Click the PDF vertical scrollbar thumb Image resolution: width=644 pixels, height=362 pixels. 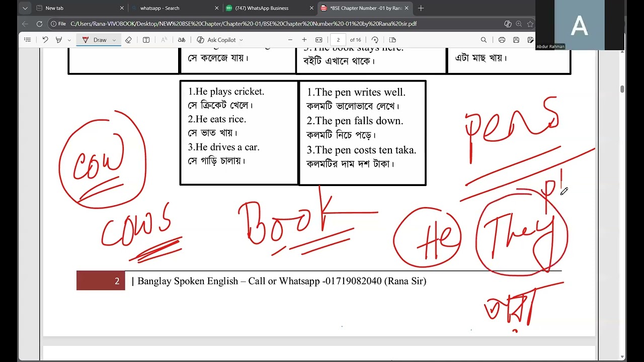tap(622, 89)
